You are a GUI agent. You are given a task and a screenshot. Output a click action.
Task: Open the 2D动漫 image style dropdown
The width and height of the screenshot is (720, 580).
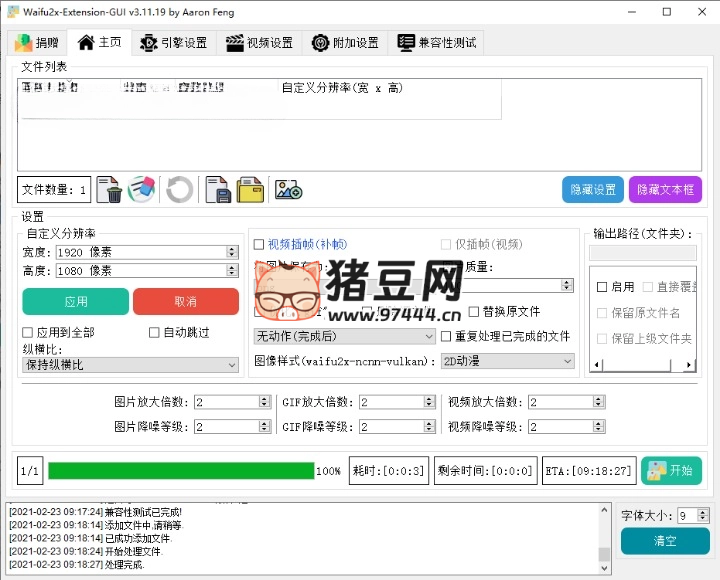pos(508,361)
